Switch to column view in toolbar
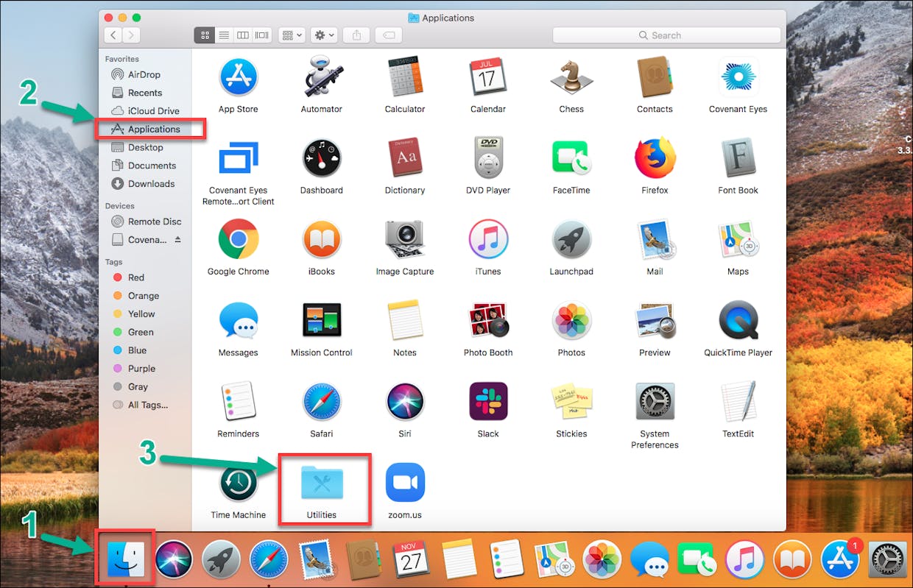The image size is (913, 588). pos(243,35)
